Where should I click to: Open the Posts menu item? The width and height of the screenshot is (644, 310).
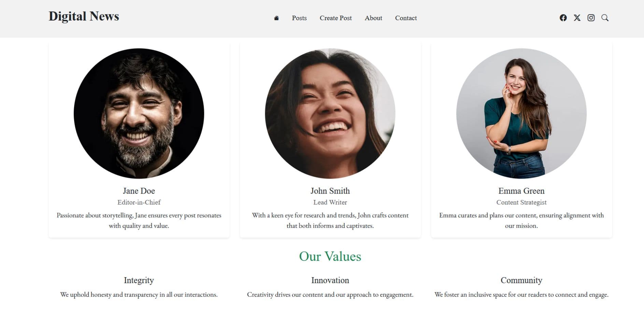point(299,18)
